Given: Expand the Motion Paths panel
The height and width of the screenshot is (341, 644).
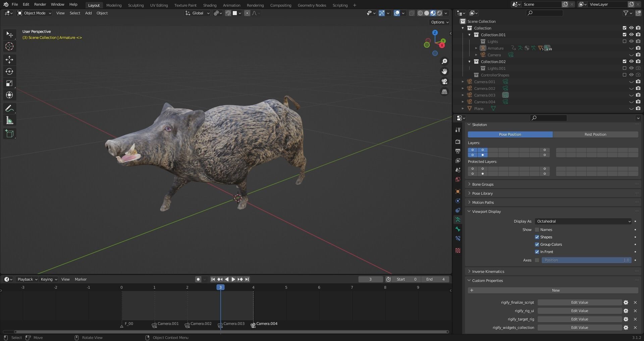Looking at the screenshot, I should (483, 203).
